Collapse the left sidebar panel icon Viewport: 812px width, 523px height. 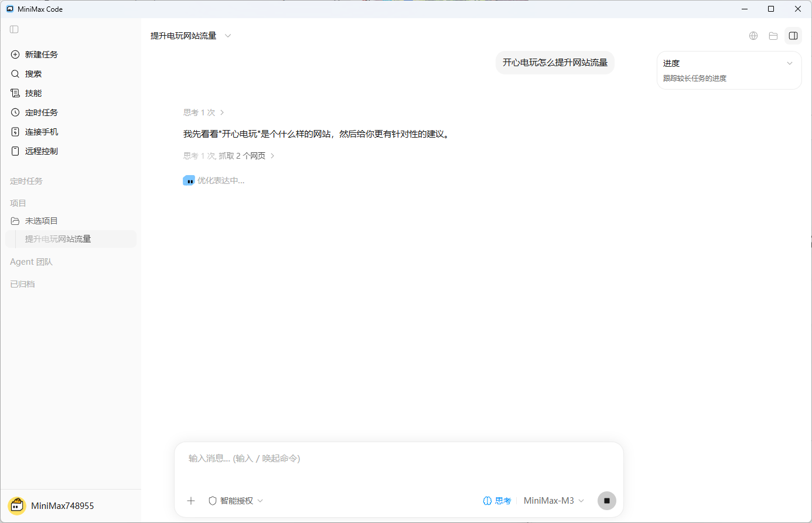click(x=15, y=29)
